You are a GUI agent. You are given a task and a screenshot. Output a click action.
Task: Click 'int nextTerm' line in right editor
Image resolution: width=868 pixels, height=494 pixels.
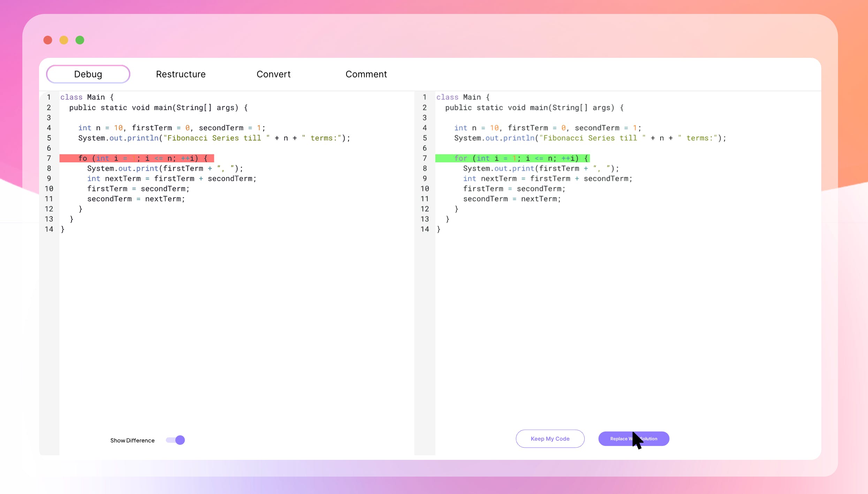coord(547,179)
